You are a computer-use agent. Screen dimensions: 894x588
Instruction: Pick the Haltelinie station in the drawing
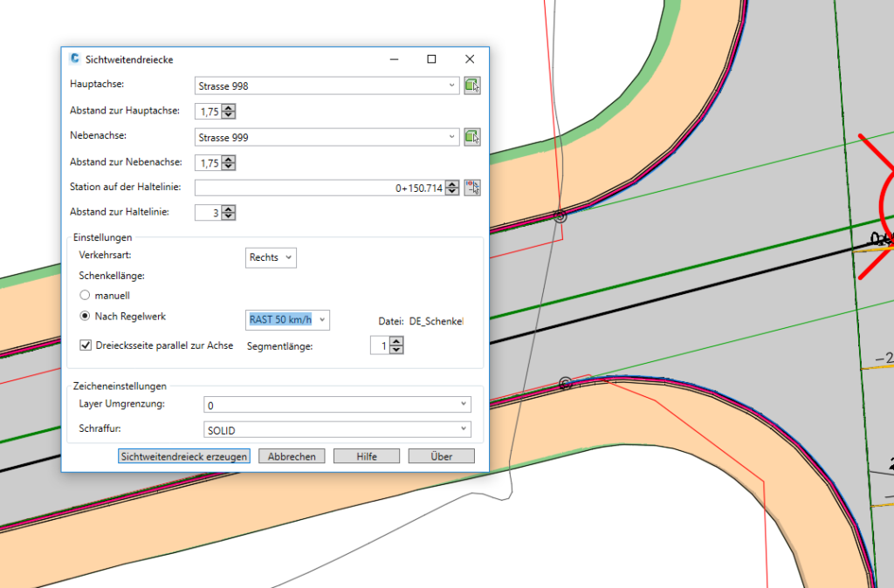[x=472, y=188]
